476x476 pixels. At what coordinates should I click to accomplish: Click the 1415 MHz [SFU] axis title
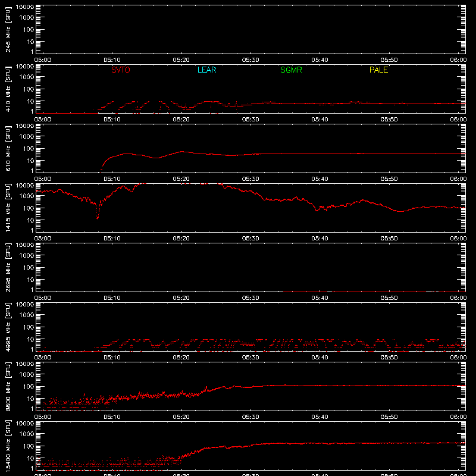pos(8,208)
